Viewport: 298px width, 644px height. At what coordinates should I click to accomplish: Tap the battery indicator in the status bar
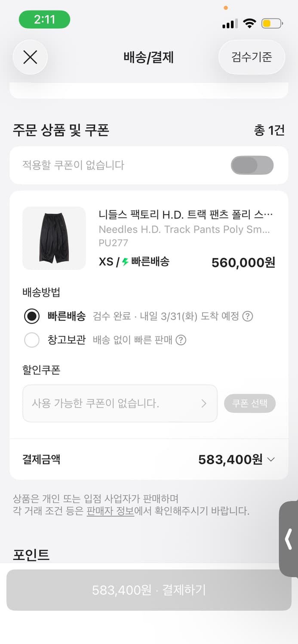[x=271, y=24]
